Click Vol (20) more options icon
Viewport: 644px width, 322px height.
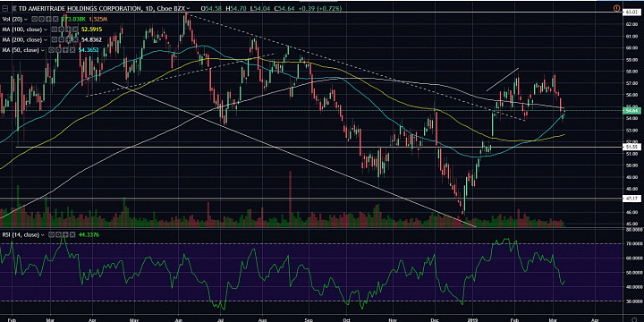(x=48, y=20)
